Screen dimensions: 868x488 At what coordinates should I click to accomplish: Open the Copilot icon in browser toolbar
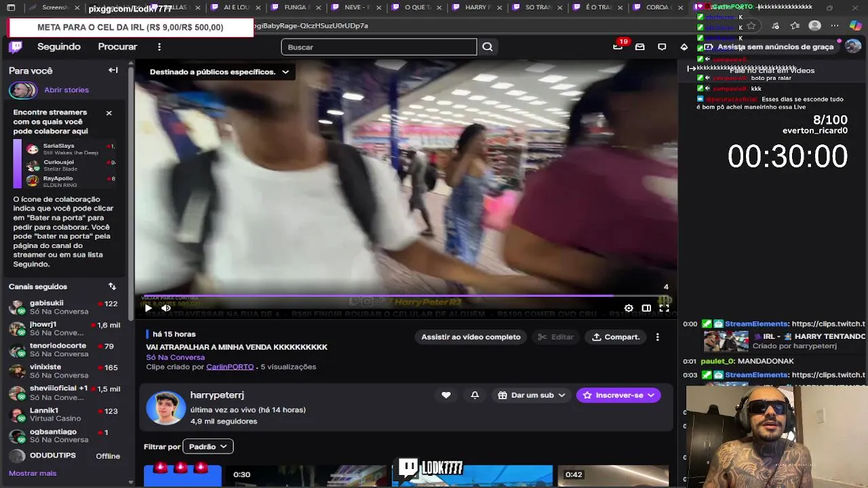tap(856, 26)
